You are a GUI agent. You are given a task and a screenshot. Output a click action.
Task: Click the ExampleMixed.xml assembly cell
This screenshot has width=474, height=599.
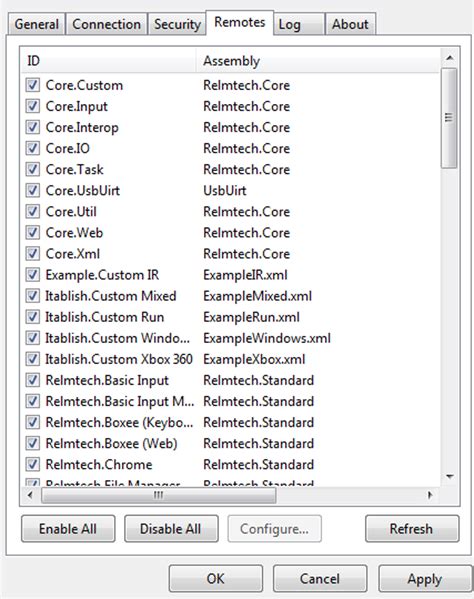257,296
